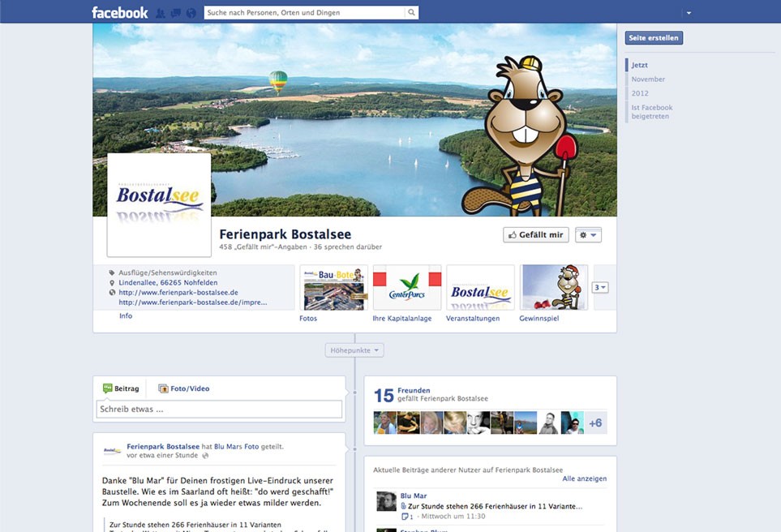The height and width of the screenshot is (532, 781).
Task: Click the 458 Gefällt mir-Angaben text
Action: pos(263,247)
